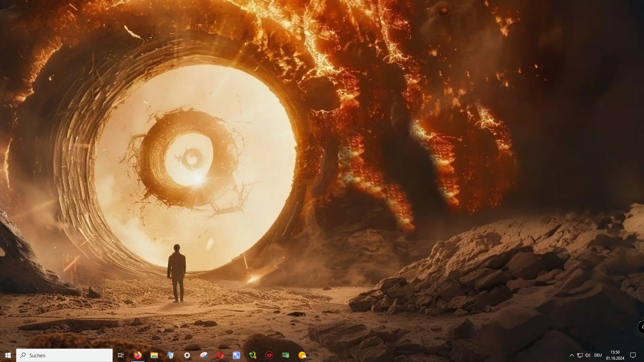
Task: Click the Suchen search box
Action: tap(64, 355)
